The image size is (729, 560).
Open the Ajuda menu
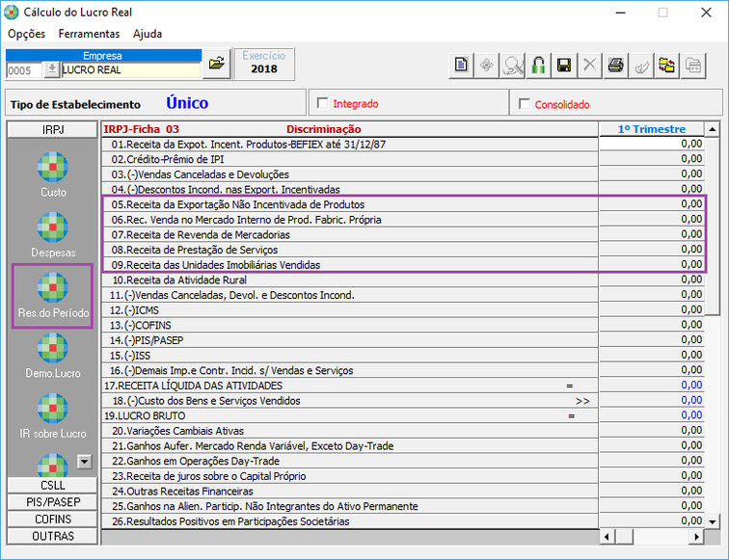pyautogui.click(x=148, y=34)
